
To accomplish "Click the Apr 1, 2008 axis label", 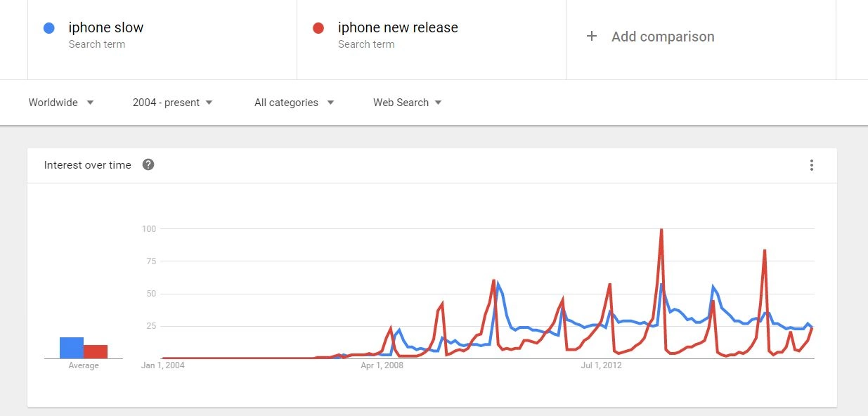I will point(382,365).
